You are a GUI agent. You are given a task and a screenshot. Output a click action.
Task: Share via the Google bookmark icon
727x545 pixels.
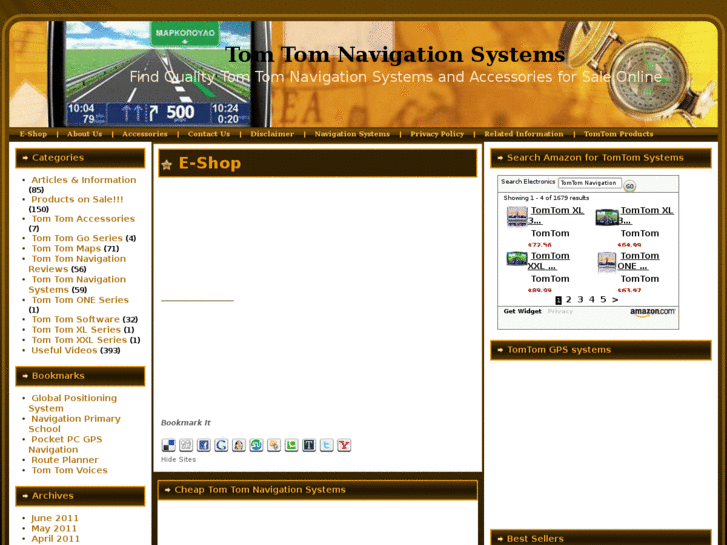pos(221,445)
